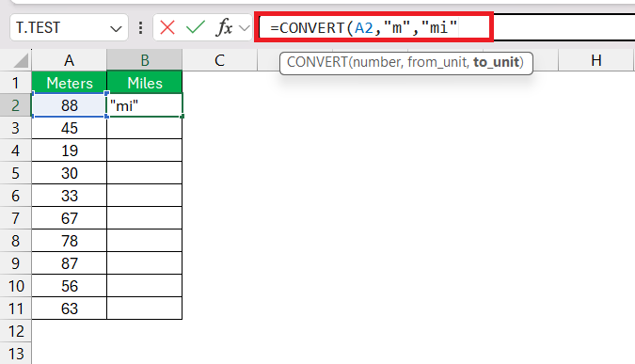Click cell containing 67
Image resolution: width=635 pixels, height=364 pixels.
click(x=70, y=218)
